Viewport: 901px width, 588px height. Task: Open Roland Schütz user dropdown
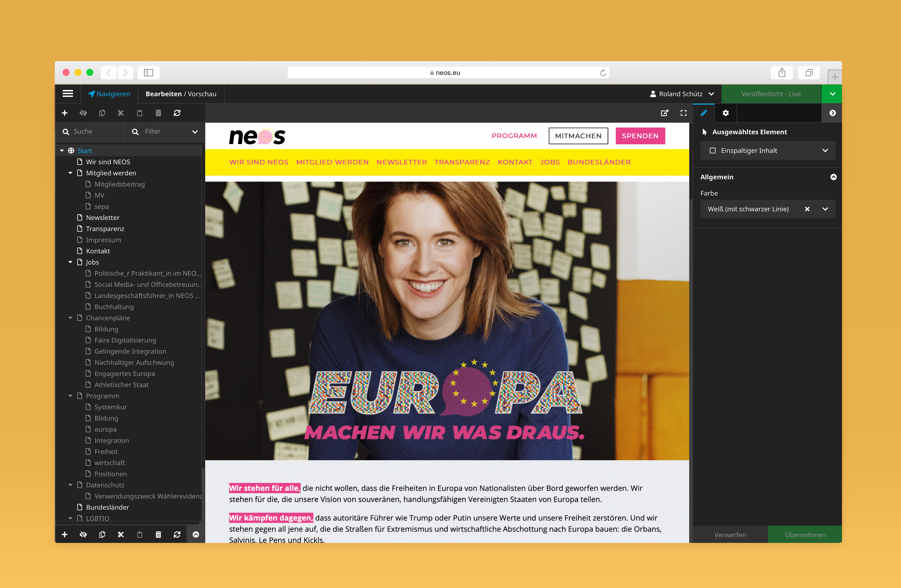pos(682,94)
